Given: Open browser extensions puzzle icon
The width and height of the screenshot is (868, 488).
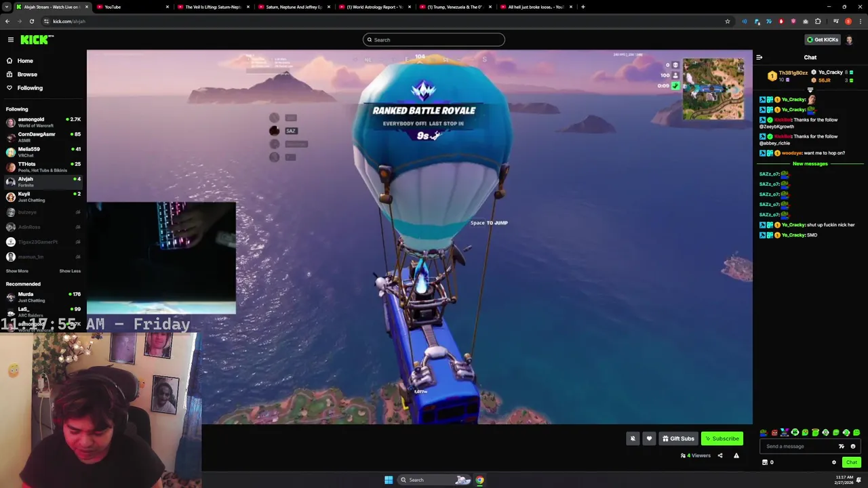Looking at the screenshot, I should (x=818, y=21).
